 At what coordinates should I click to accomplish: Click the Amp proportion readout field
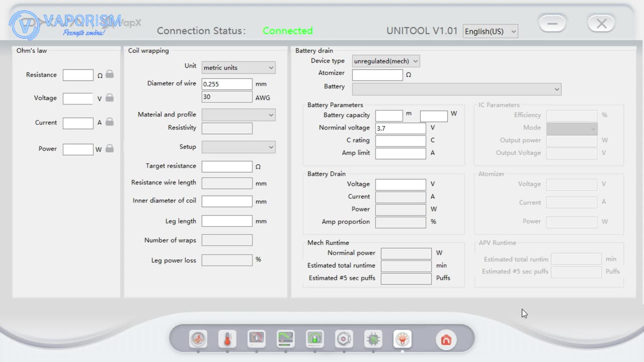tap(400, 222)
